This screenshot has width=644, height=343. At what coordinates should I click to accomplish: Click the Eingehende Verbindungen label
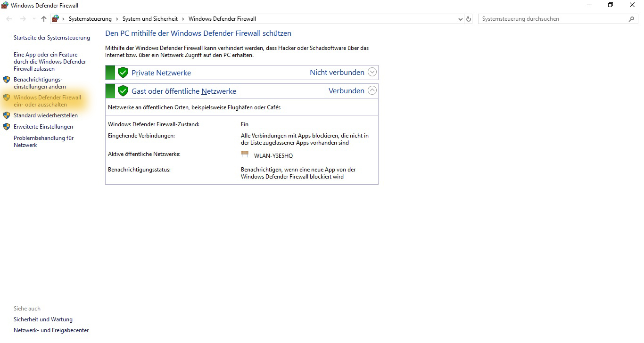[x=141, y=136]
